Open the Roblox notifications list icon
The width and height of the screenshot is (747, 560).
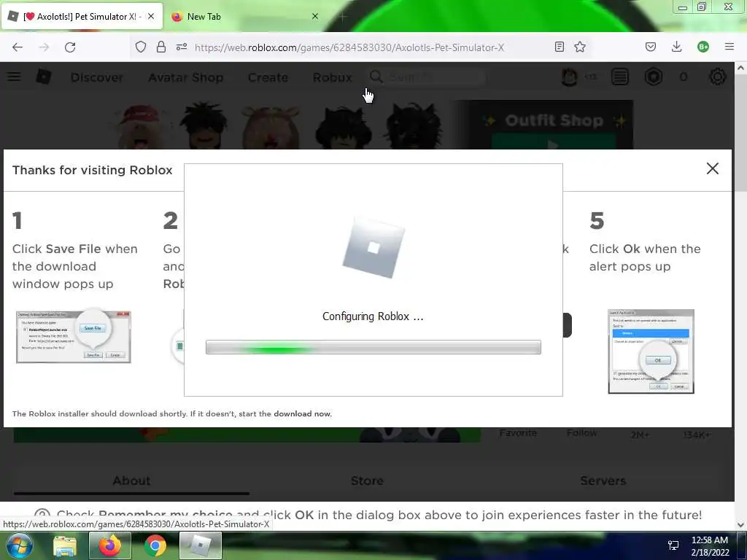tap(620, 77)
